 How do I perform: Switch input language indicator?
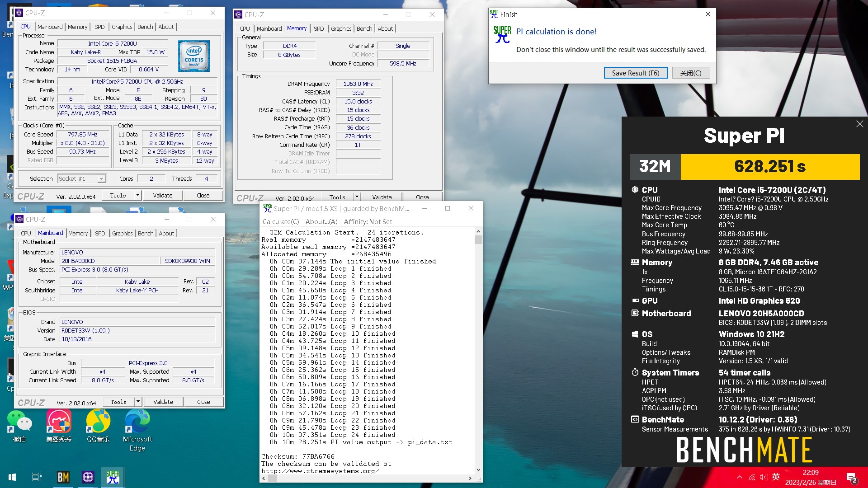coord(776,477)
